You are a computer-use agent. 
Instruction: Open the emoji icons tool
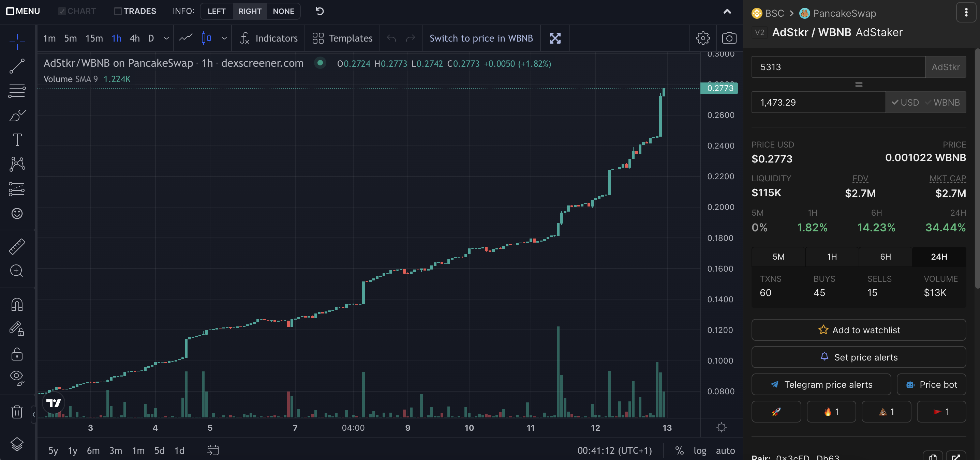tap(17, 213)
